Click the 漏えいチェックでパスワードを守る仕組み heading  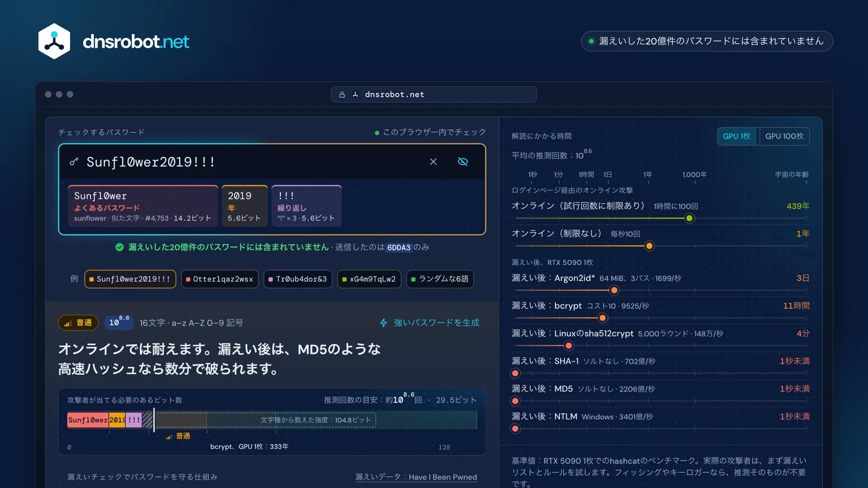142,477
